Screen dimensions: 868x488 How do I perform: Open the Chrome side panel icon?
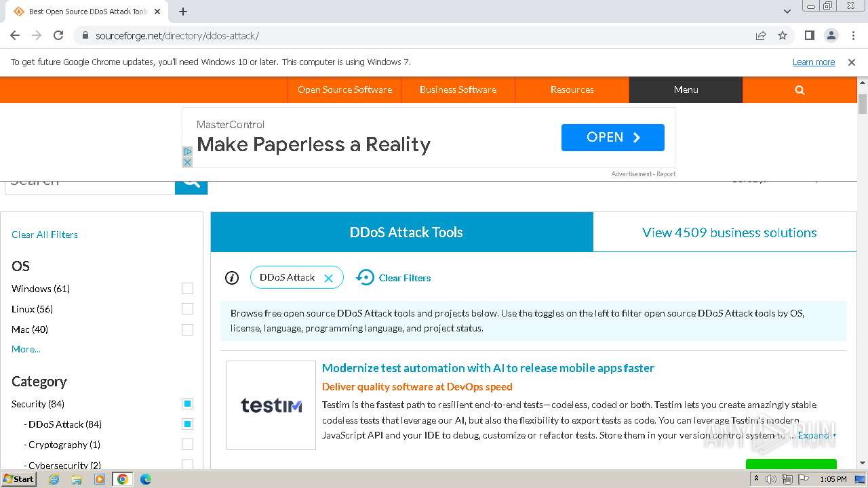pos(810,35)
